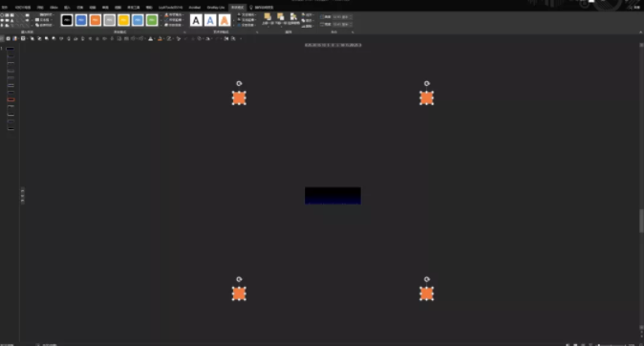Apply the orange shape style preset
Viewport: 644px width, 346px height.
(x=96, y=20)
